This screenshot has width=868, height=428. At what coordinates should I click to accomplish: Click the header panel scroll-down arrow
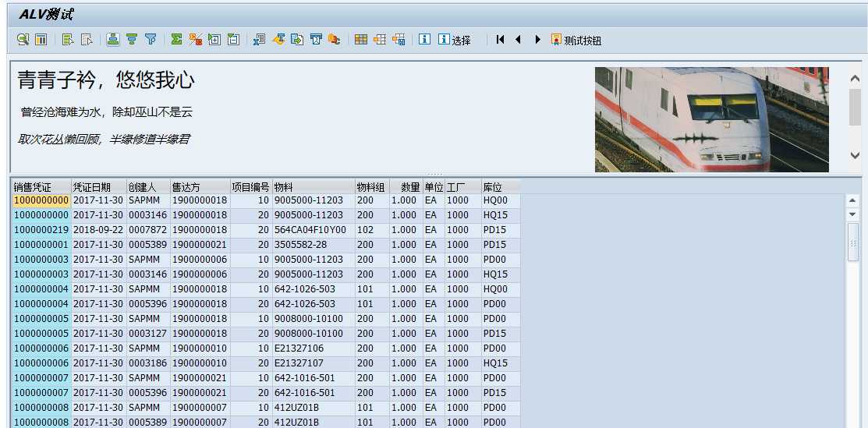pyautogui.click(x=855, y=156)
